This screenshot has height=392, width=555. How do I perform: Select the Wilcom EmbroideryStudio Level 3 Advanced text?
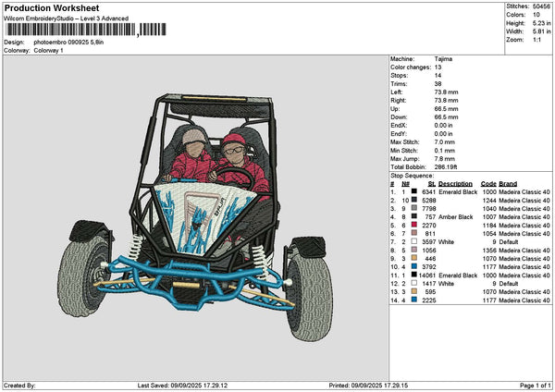[x=67, y=18]
